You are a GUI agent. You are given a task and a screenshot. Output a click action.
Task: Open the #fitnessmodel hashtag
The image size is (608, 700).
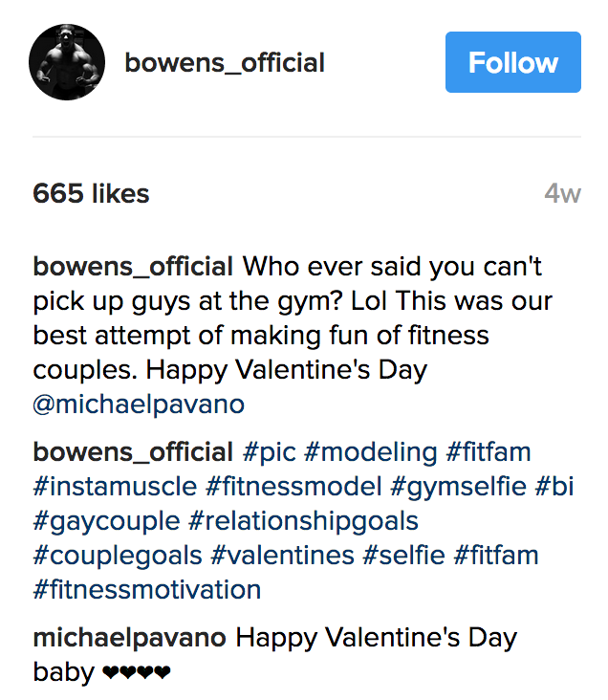point(294,486)
